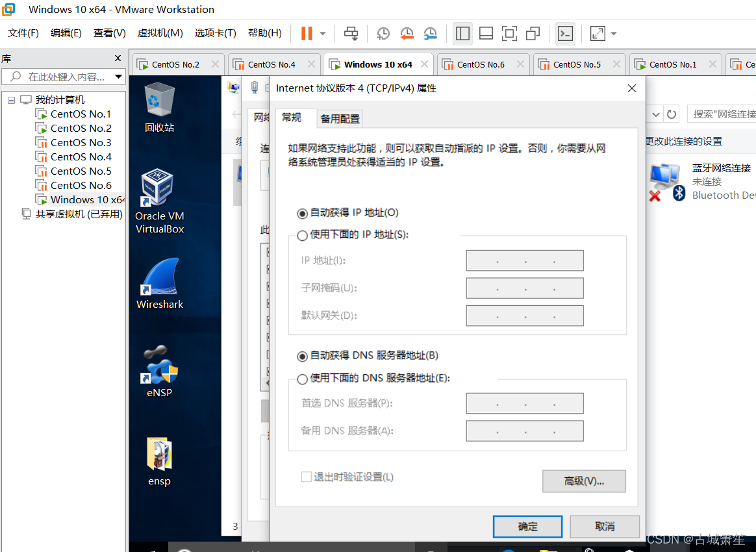
Task: Click the 确定 button
Action: tap(527, 527)
